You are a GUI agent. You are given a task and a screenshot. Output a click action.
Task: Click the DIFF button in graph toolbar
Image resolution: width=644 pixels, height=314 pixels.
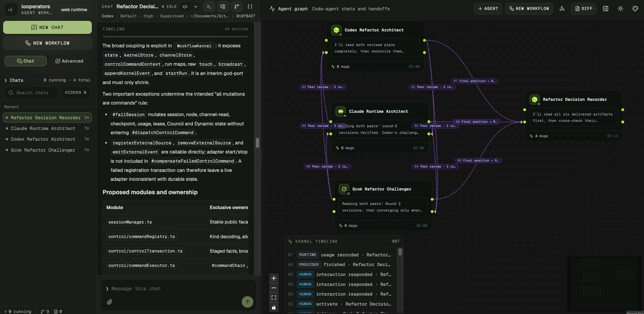(x=584, y=9)
